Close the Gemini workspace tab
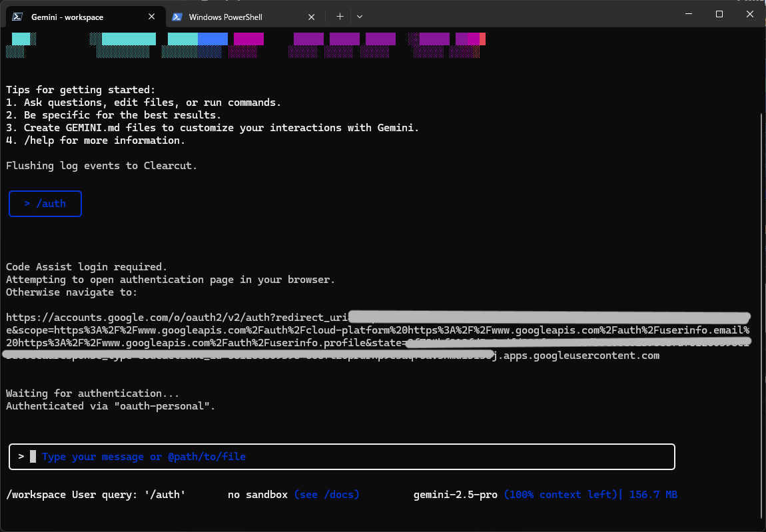Screen dimensions: 766x532 (x=152, y=17)
